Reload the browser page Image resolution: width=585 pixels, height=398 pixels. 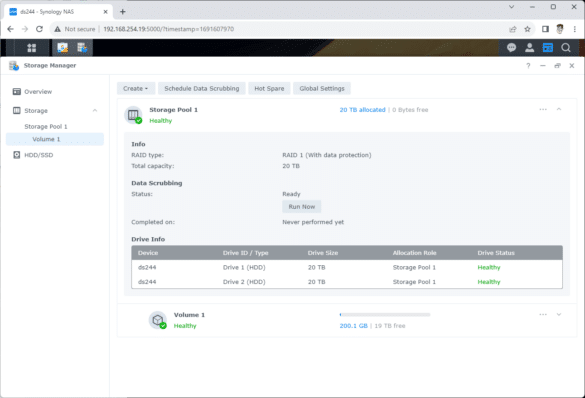pyautogui.click(x=39, y=29)
